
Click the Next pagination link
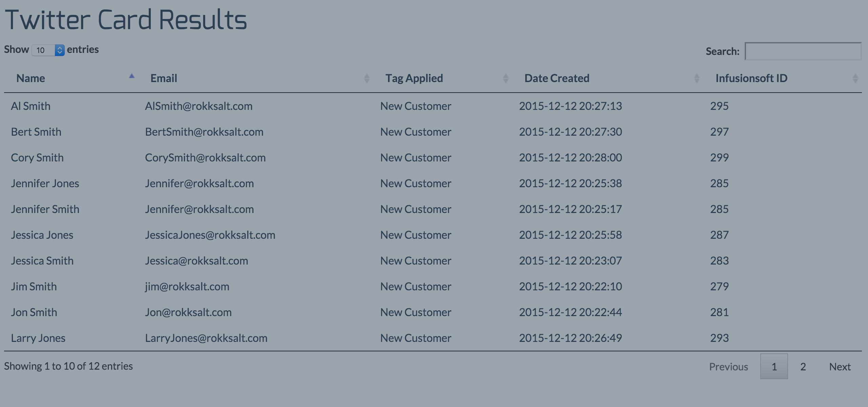(840, 367)
